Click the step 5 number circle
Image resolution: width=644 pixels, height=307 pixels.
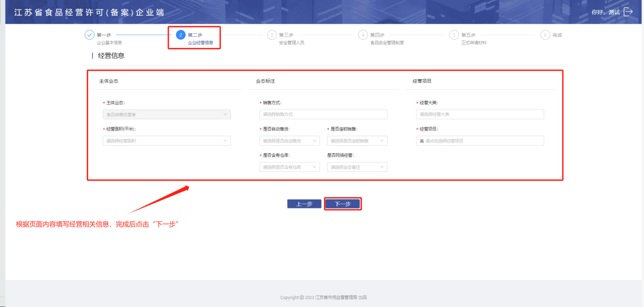coord(454,35)
